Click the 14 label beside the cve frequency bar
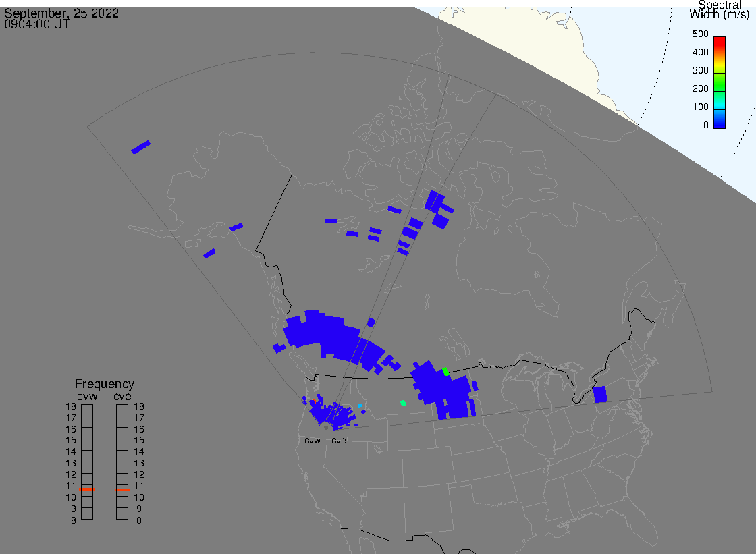The image size is (756, 554). coord(139,452)
